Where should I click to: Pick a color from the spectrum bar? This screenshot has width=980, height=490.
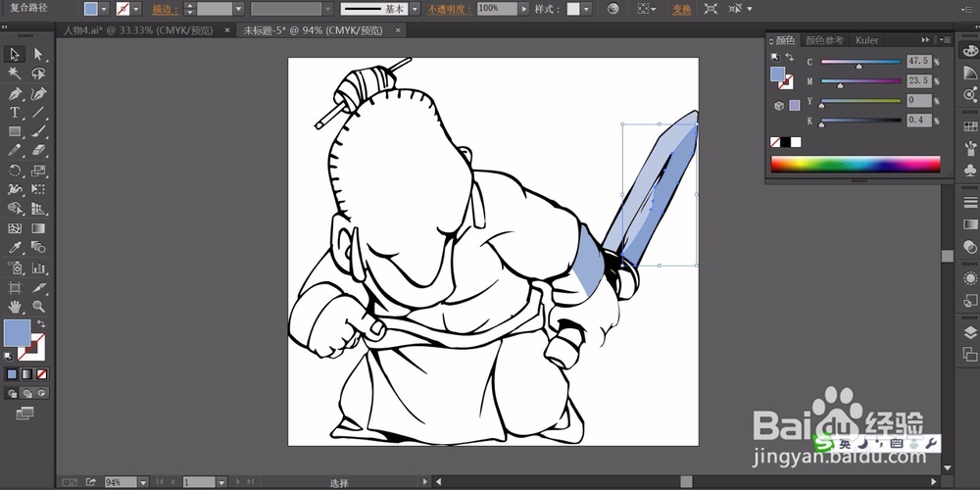pos(855,164)
